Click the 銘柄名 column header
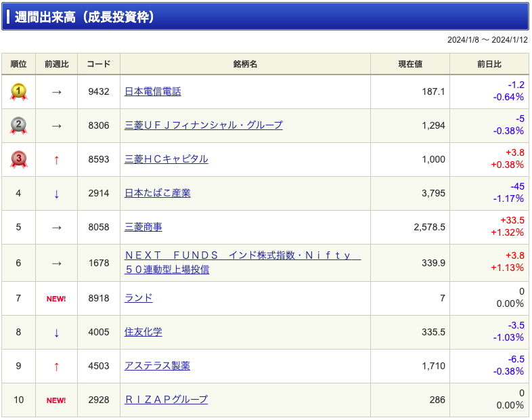 pyautogui.click(x=245, y=64)
